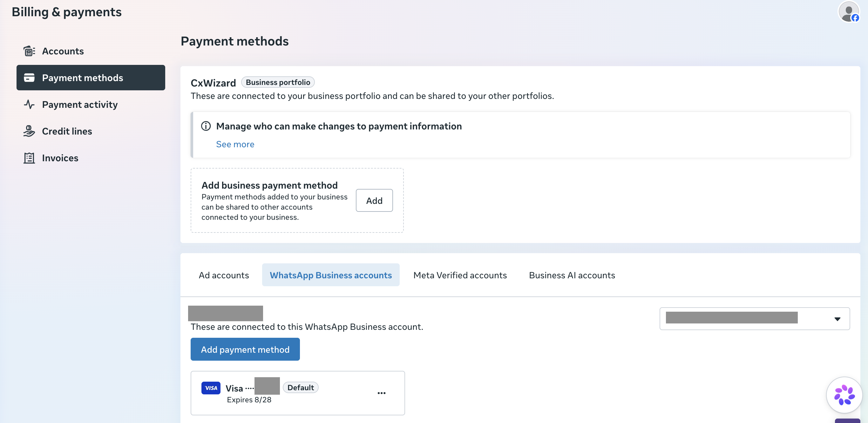Click the See more link
Screen dimensions: 868x423
(x=235, y=144)
